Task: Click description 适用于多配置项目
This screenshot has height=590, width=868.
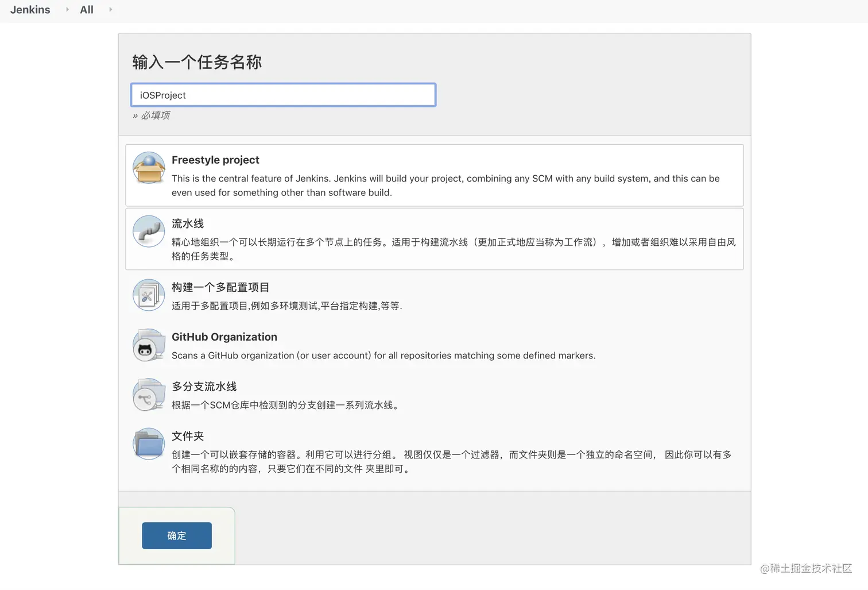Action: (x=287, y=306)
